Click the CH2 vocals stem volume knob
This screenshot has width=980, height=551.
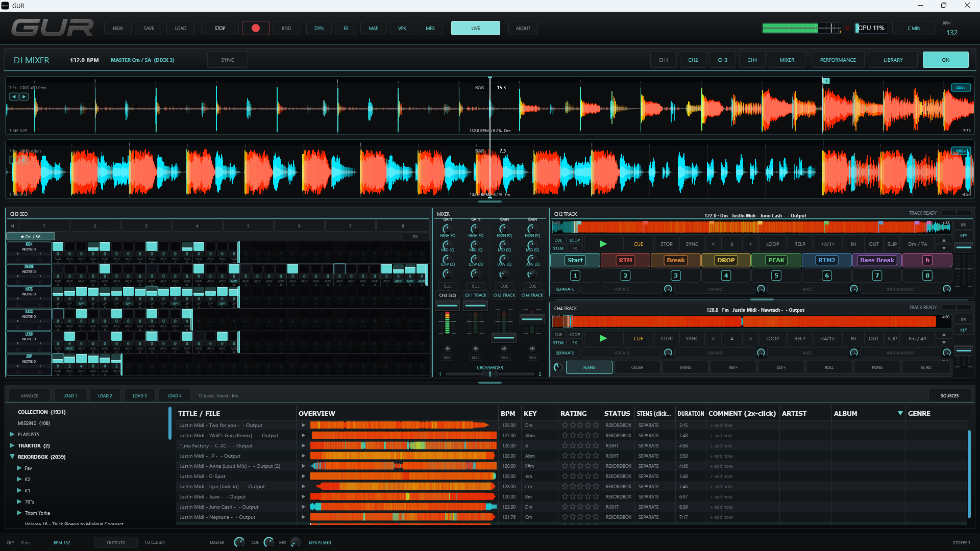[x=668, y=289]
